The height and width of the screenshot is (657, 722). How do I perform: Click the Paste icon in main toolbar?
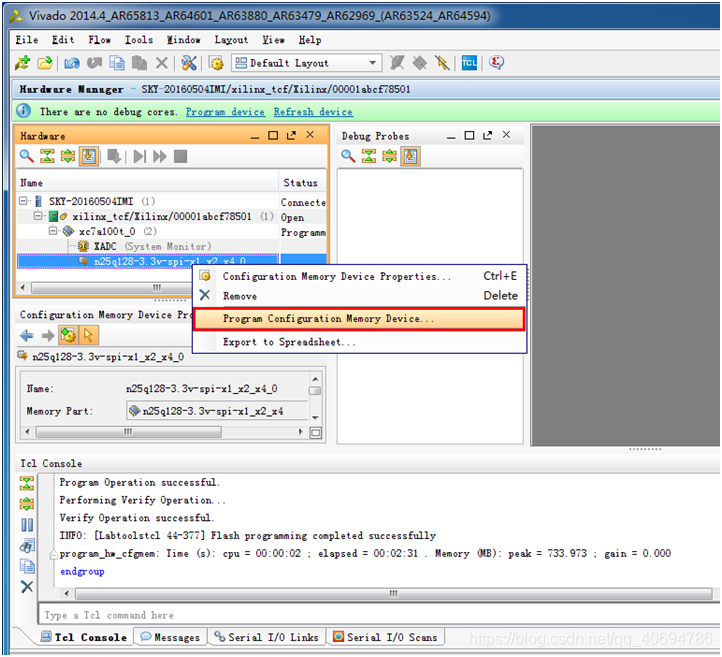[139, 63]
